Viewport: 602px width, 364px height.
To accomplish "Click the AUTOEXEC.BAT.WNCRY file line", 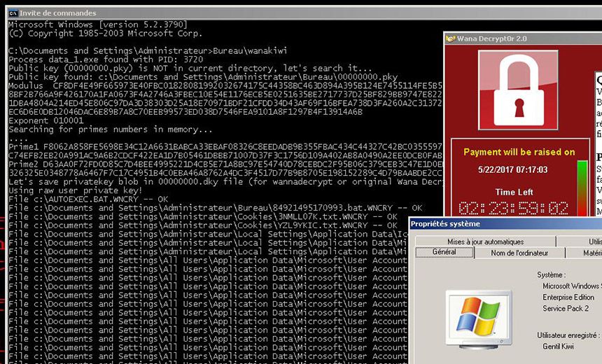I will click(88, 199).
